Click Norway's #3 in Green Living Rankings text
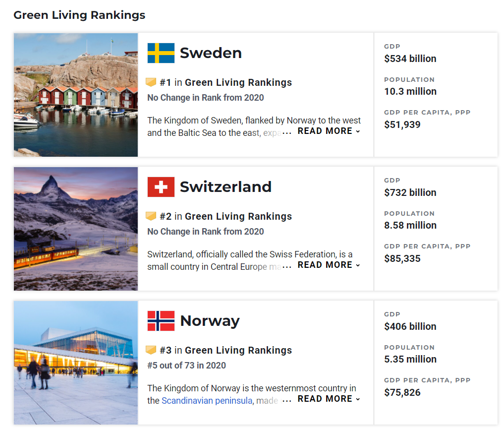 (x=225, y=350)
